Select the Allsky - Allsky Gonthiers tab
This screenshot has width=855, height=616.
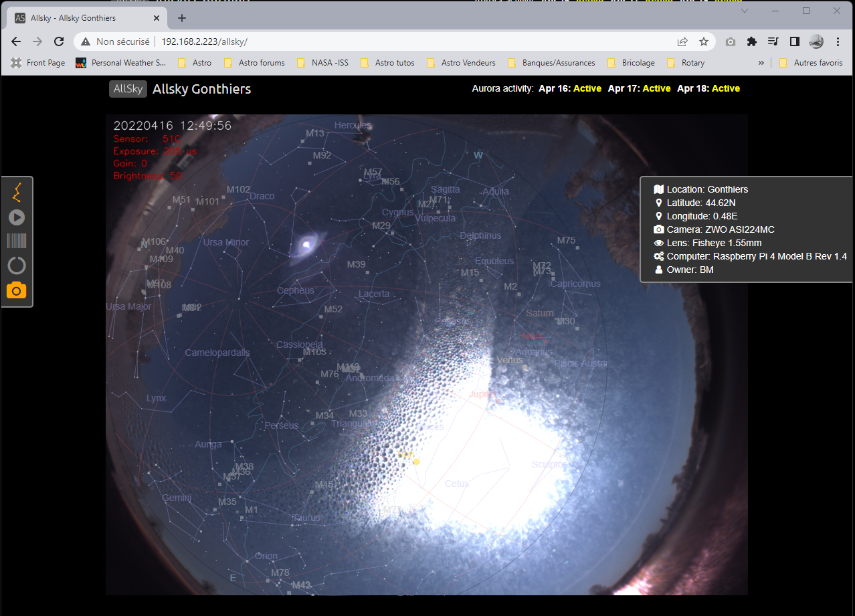point(87,18)
